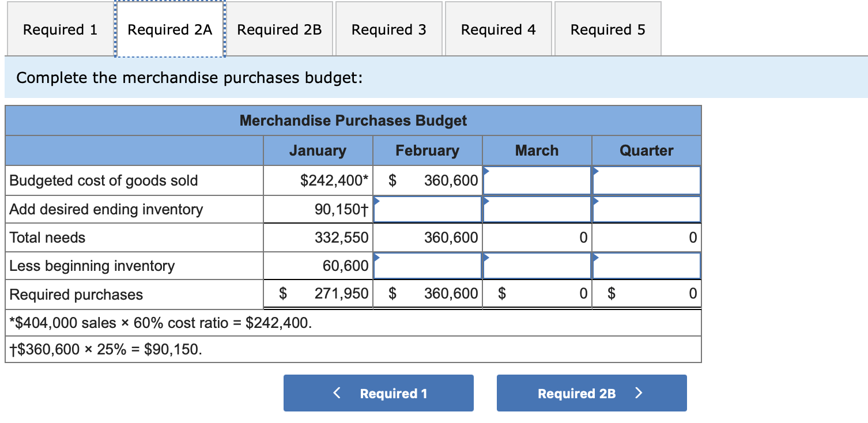868x423 pixels.
Task: Open the Required 5 tab
Action: click(x=608, y=29)
